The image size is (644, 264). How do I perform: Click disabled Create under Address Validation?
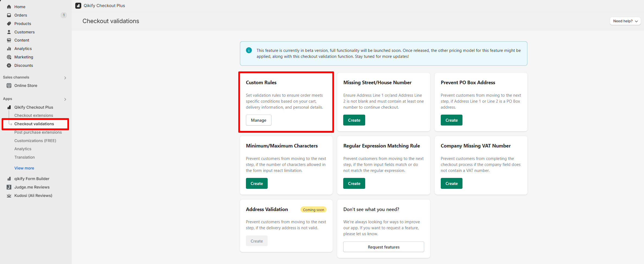(257, 241)
